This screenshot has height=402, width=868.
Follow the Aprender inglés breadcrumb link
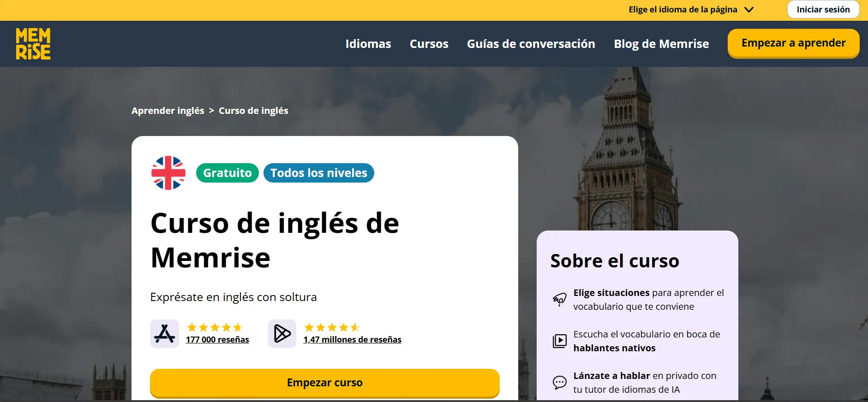pyautogui.click(x=168, y=111)
